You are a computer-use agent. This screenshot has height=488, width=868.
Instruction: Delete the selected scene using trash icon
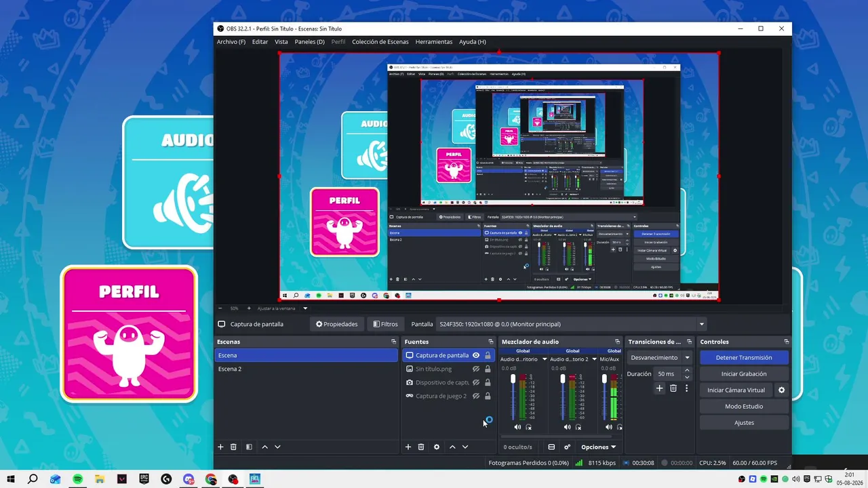coord(233,447)
